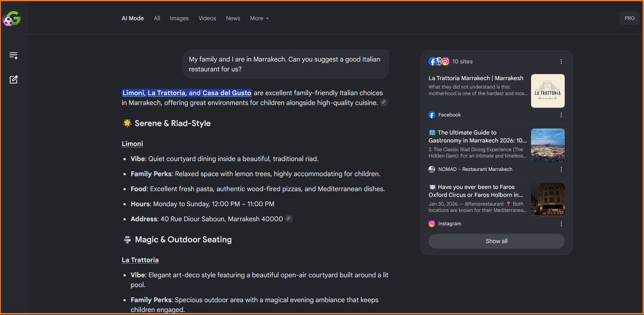Click the La Trattoria logo thumbnail
Viewport: 644px width, 315px height.
548,91
